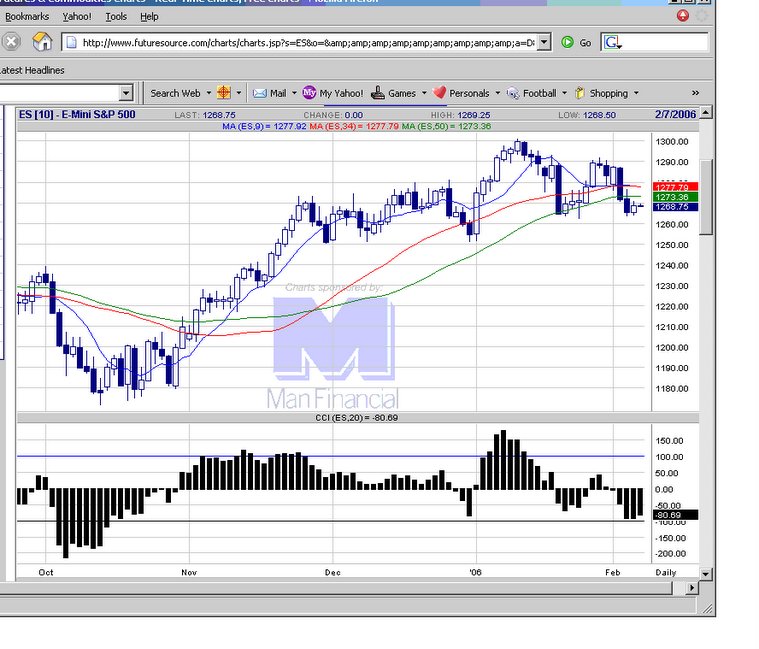Click the 1300.00 price axis label
Image resolution: width=759 pixels, height=649 pixels.
672,142
